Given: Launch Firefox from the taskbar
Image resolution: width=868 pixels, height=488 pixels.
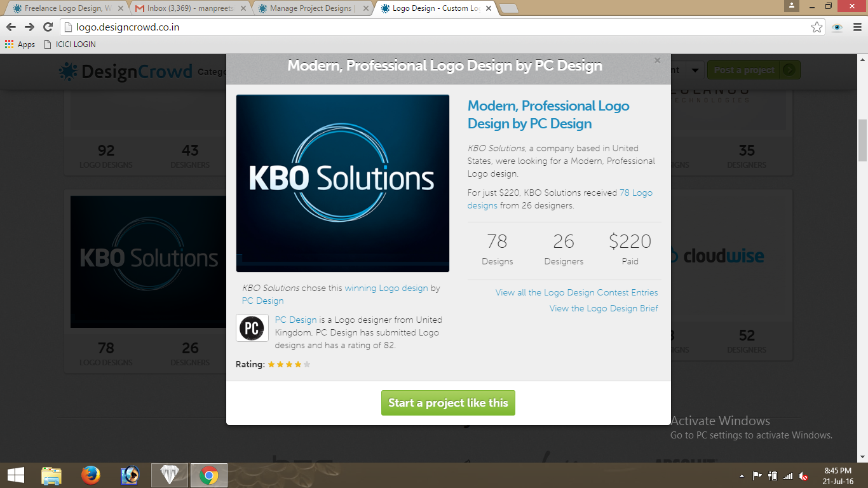Looking at the screenshot, I should (x=91, y=475).
